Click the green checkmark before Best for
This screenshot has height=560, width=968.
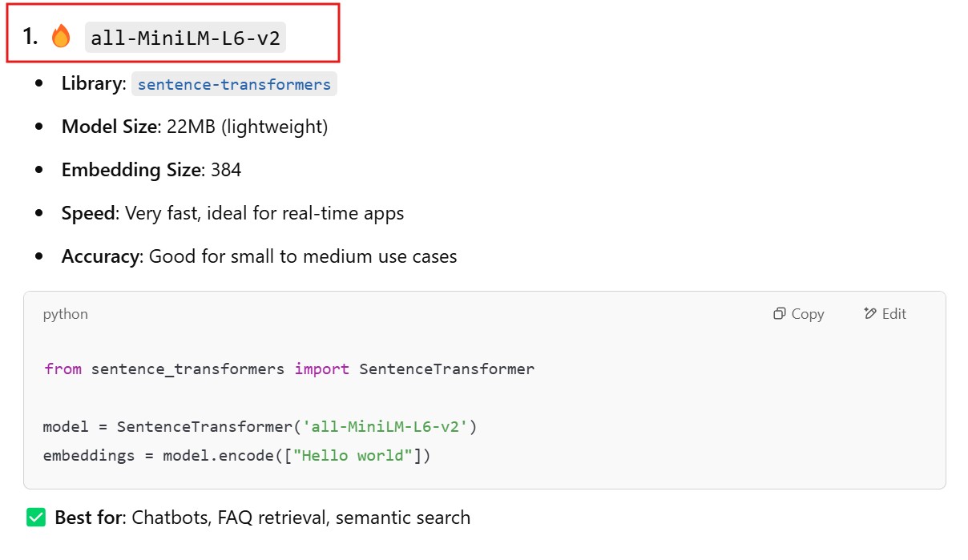[x=36, y=518]
